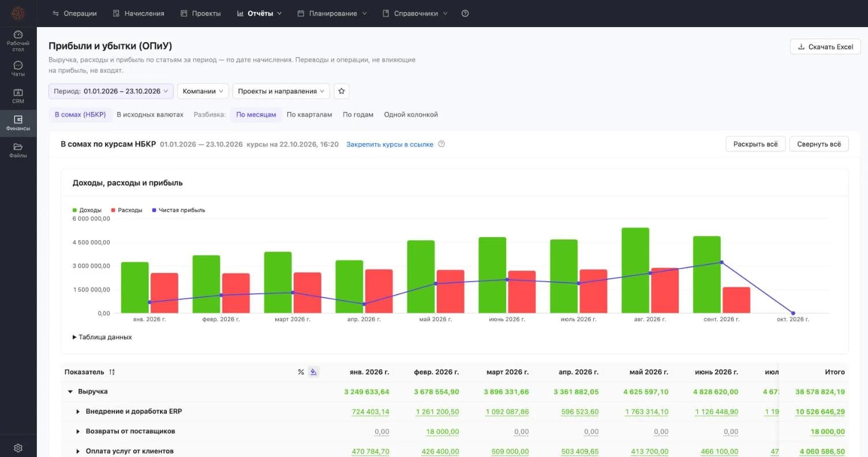Select По кварталам breakdown
This screenshot has width=868, height=457.
click(309, 114)
